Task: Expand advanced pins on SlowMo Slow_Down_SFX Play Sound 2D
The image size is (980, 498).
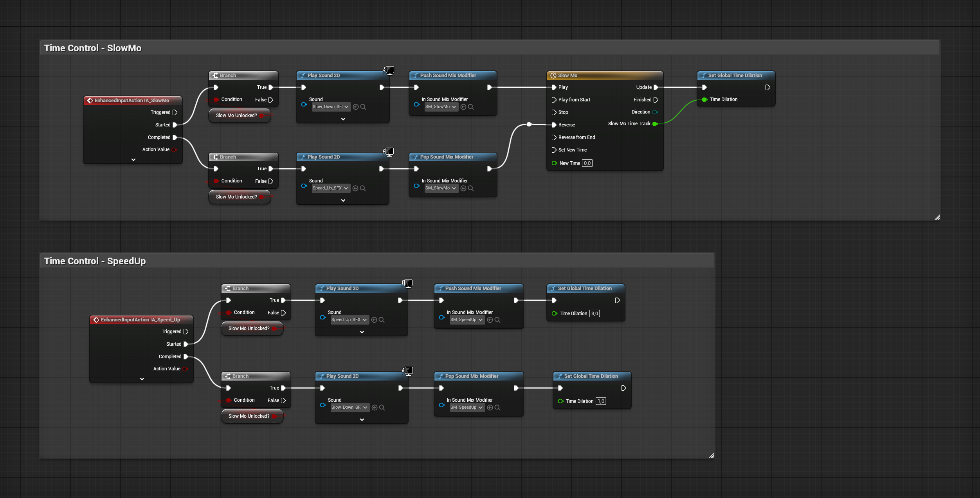Action: [343, 119]
